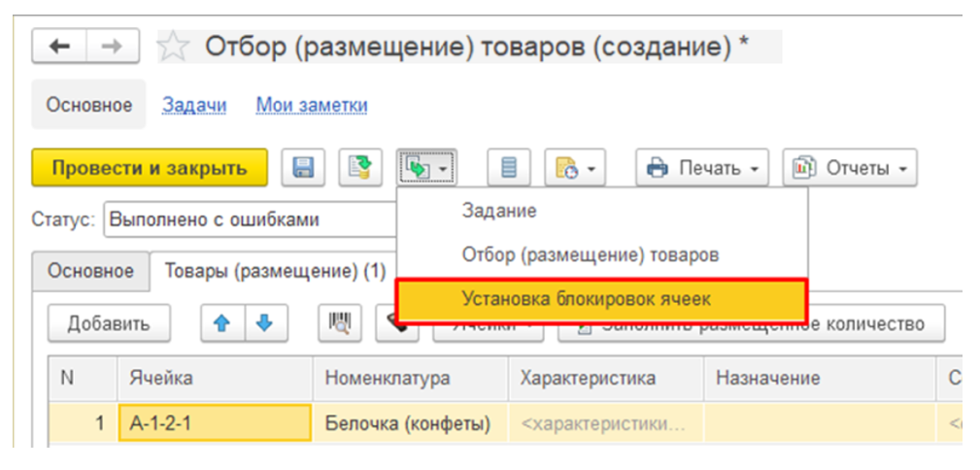Open the Задачи link
980x470 pixels.
tap(194, 105)
